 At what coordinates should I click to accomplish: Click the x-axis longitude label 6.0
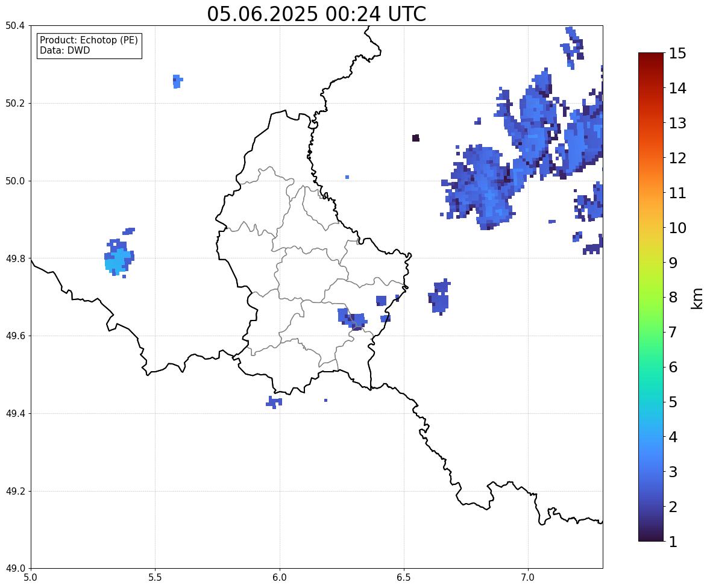(x=280, y=578)
